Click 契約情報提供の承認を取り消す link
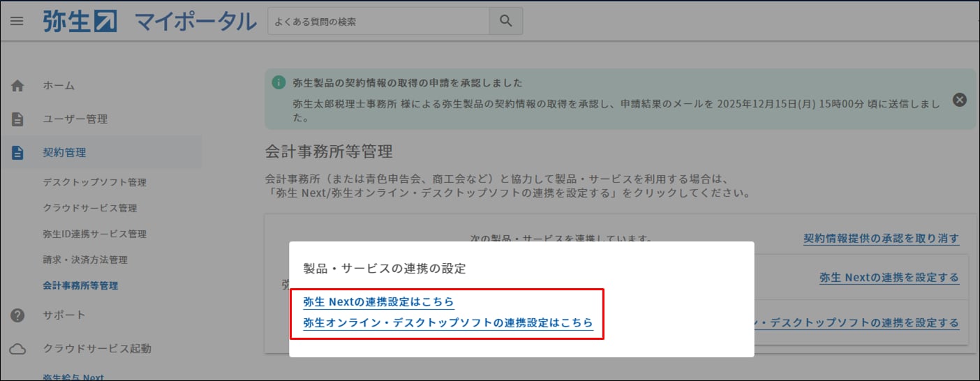The width and height of the screenshot is (980, 381). point(881,239)
